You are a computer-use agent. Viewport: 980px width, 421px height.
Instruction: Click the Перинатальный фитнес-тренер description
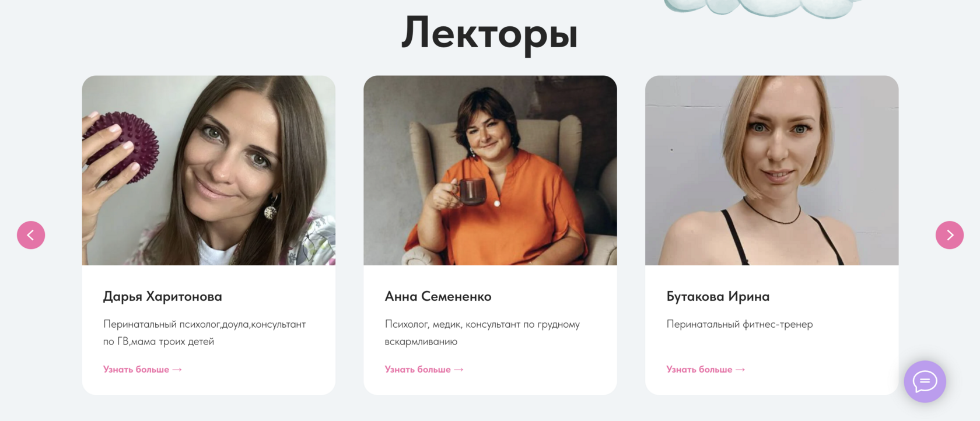coord(740,324)
